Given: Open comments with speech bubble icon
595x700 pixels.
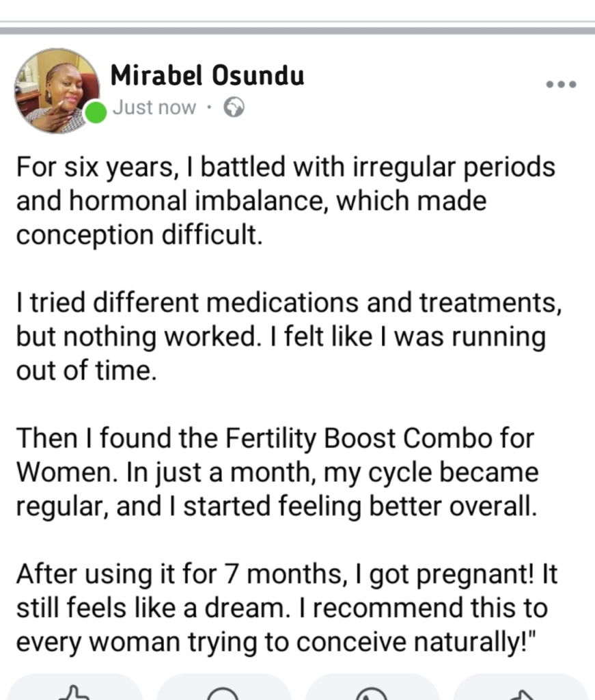Looking at the screenshot, I should [223, 690].
